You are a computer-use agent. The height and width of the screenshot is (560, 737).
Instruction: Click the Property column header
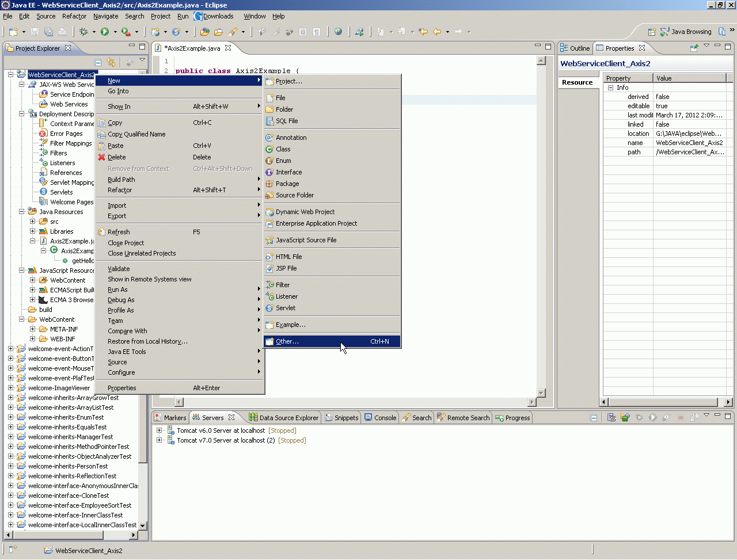click(x=628, y=78)
